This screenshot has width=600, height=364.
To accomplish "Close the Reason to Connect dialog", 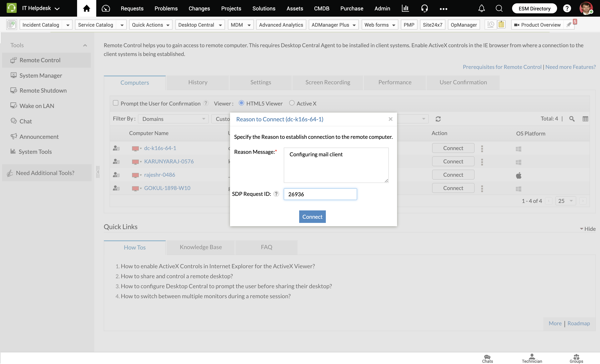I will coord(390,119).
